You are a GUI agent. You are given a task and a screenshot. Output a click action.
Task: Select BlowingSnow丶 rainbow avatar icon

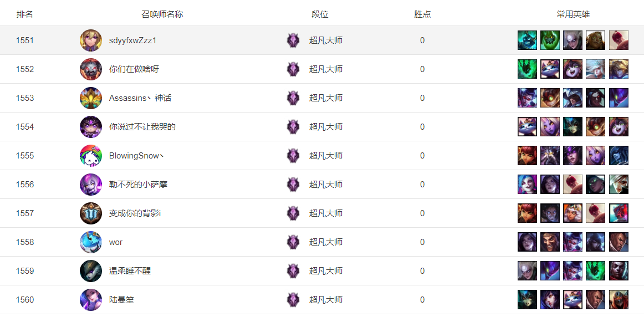[x=91, y=156]
